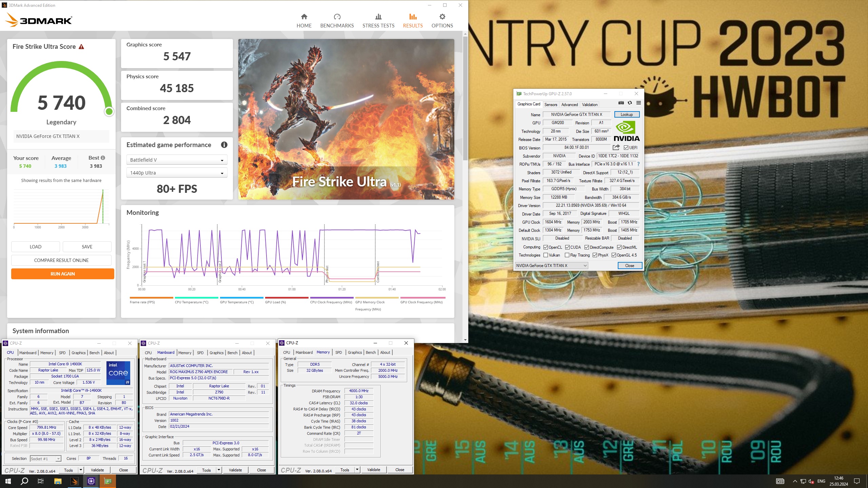868x488 pixels.
Task: Toggle the OpenCL checkbox
Action: point(546,247)
